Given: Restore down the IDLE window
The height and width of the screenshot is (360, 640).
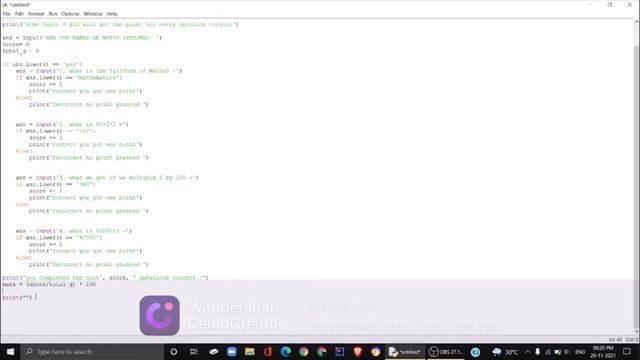Looking at the screenshot, I should click(610, 5).
